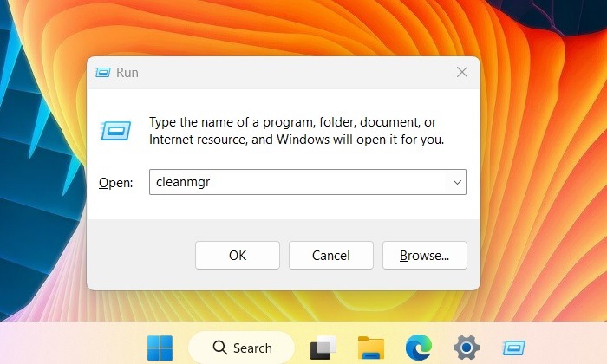Launch File Explorer from the taskbar
Screen dimensions: 607x364
[x=371, y=348]
